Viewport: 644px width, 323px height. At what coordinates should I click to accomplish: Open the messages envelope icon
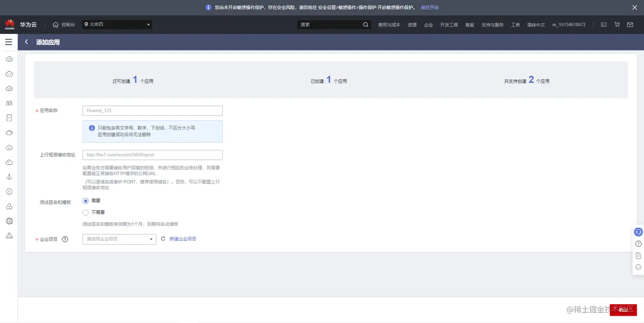coord(630,25)
